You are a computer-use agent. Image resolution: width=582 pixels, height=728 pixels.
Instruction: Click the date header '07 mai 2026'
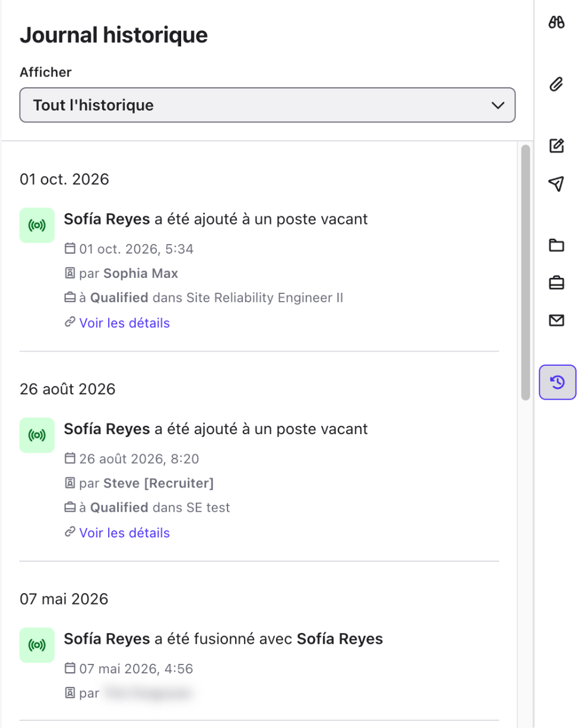coord(64,599)
